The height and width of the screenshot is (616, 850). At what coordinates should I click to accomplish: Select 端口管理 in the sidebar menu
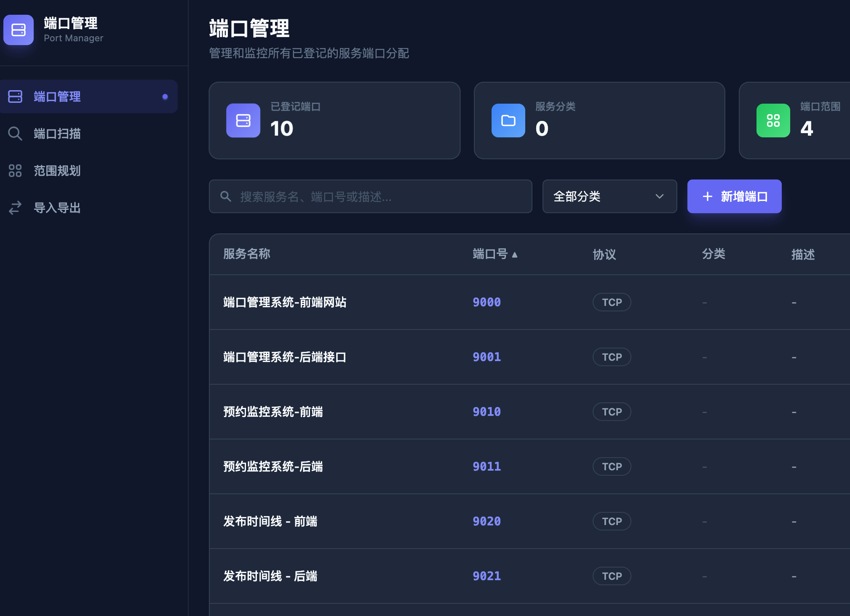57,96
